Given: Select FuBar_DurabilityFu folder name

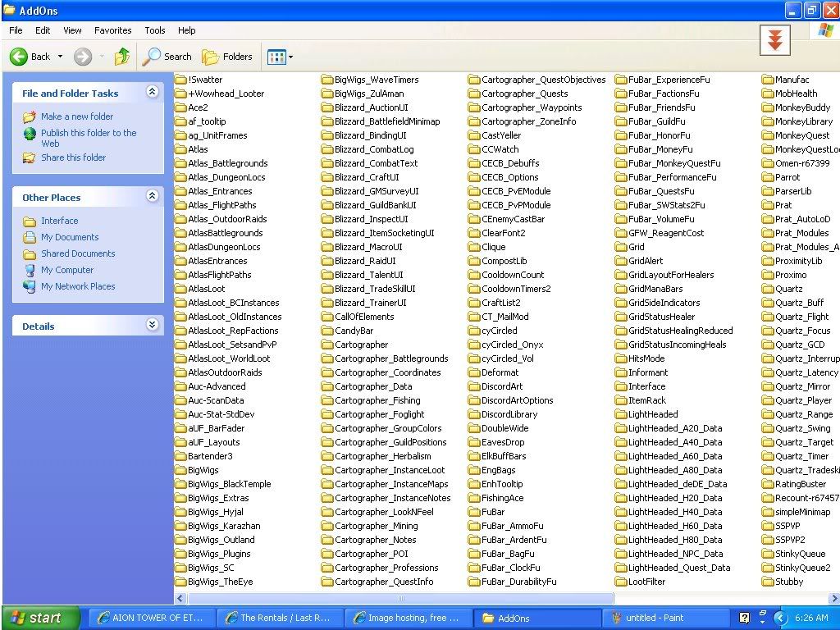Looking at the screenshot, I should (518, 582).
